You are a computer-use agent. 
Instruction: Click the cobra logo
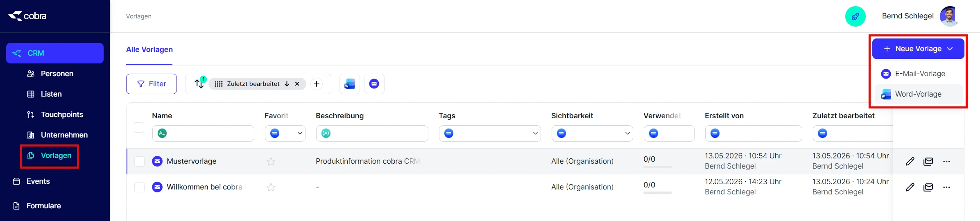(27, 16)
